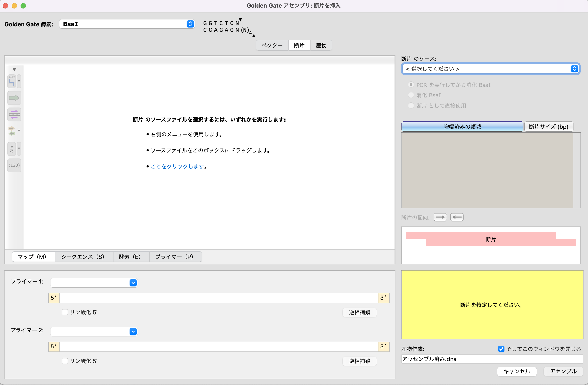Viewport: 588px width, 385px height.
Task: Click the (123) numbering icon
Action: tap(14, 165)
